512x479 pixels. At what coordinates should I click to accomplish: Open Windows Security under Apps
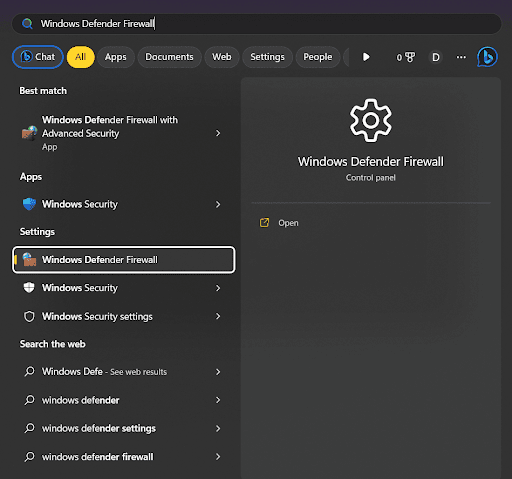pos(123,204)
